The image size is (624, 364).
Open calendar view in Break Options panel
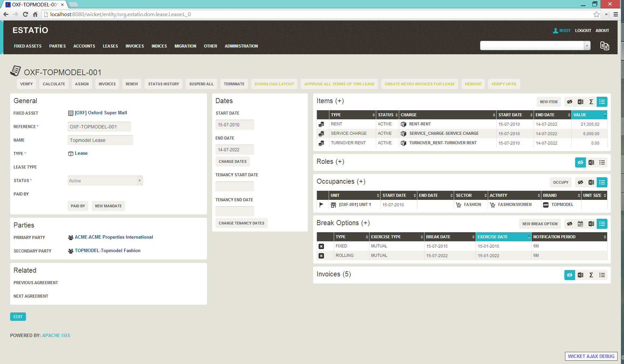point(581,224)
